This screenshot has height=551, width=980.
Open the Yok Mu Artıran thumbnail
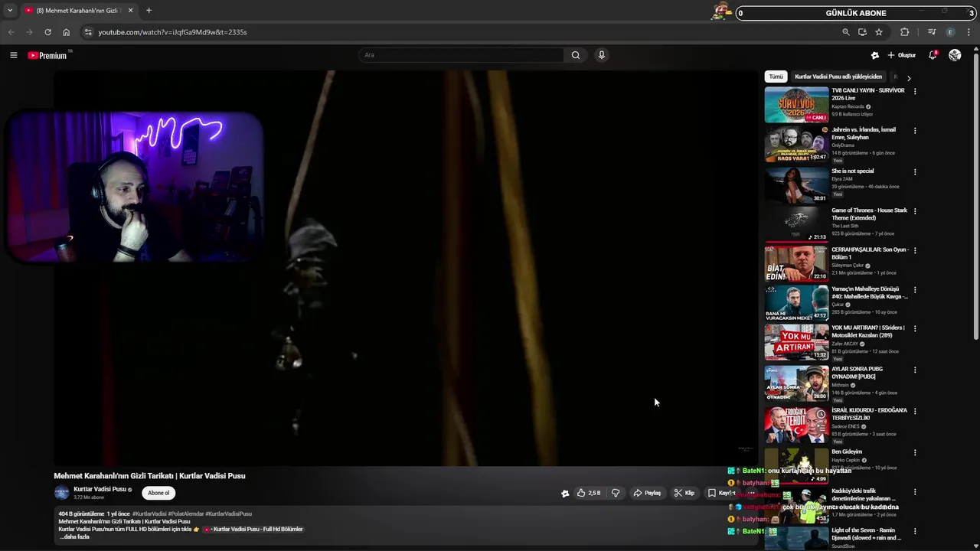(x=796, y=342)
